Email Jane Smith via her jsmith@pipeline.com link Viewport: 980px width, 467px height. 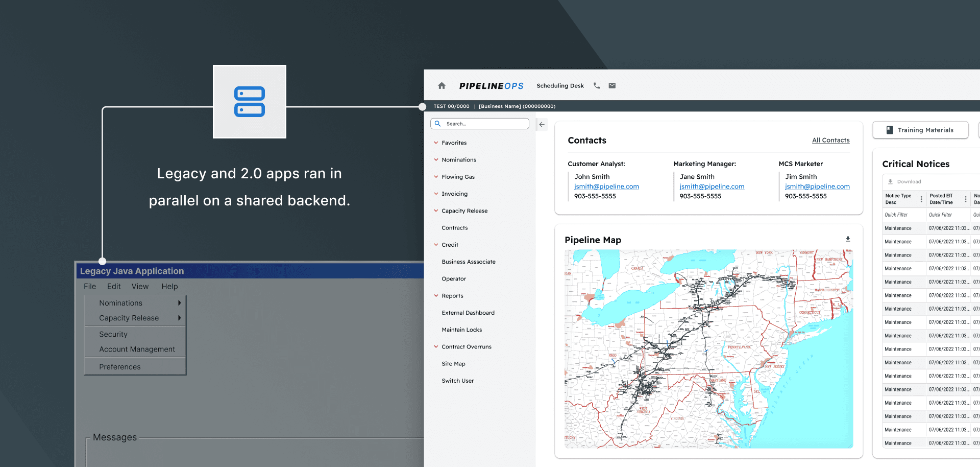pos(712,186)
